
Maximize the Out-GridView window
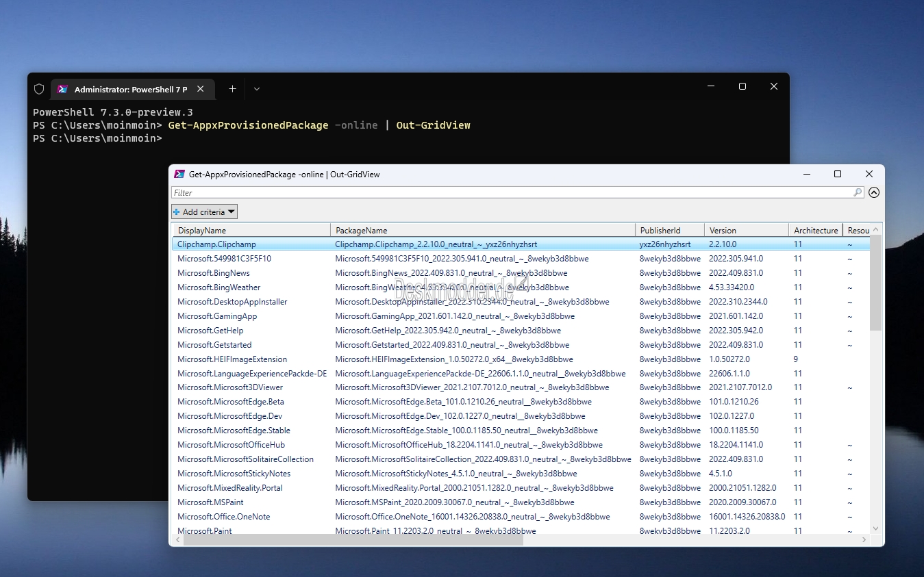pyautogui.click(x=837, y=175)
